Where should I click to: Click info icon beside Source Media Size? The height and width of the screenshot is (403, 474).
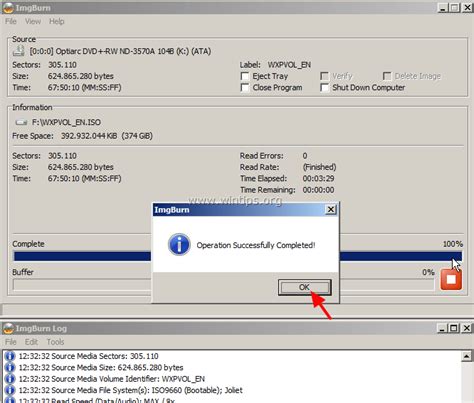point(10,367)
